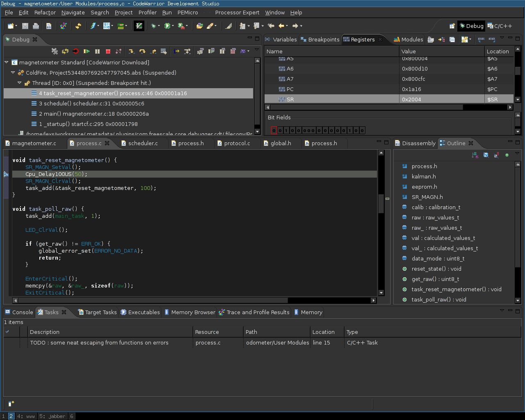Viewport: 525px width, 420px height.
Task: Click the Step Over debug icon
Action: click(x=142, y=51)
